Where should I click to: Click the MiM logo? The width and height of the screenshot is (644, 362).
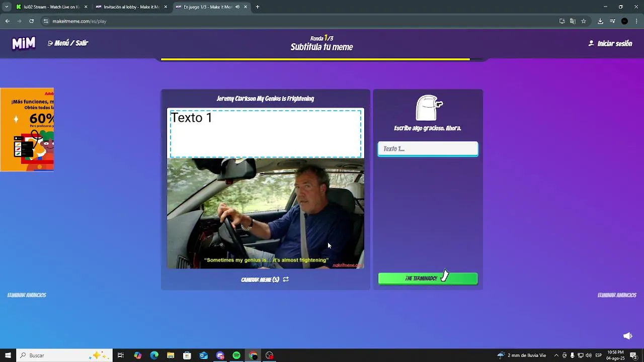tap(24, 43)
